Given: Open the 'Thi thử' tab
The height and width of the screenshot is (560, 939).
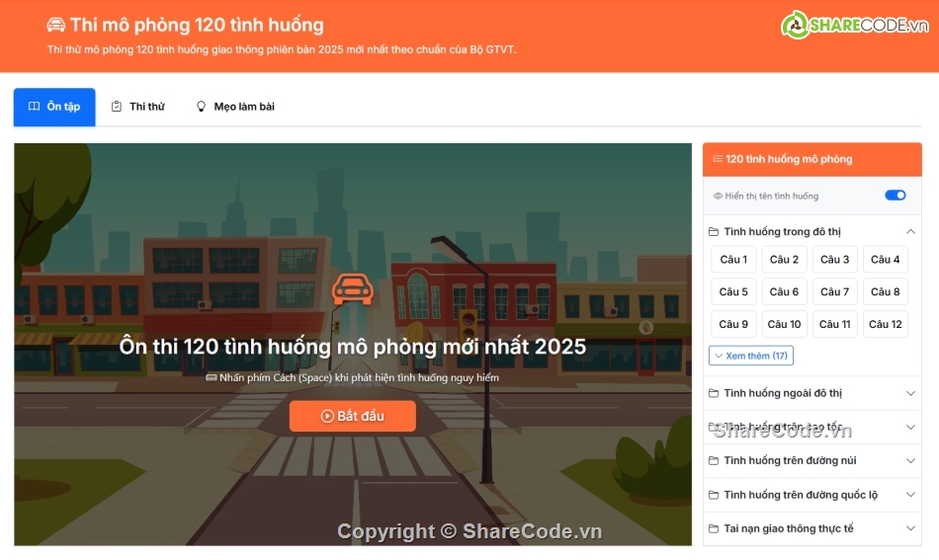Looking at the screenshot, I should pyautogui.click(x=138, y=107).
